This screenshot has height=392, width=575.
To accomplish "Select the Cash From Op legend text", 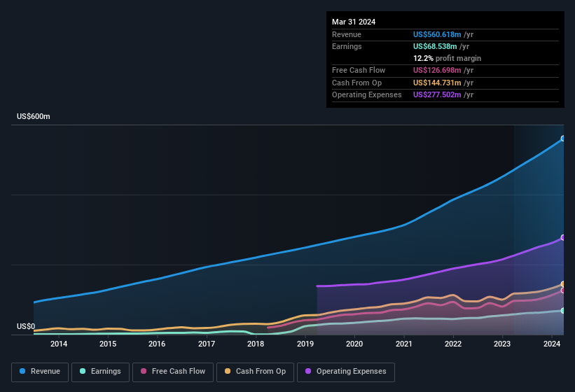I will point(261,372).
